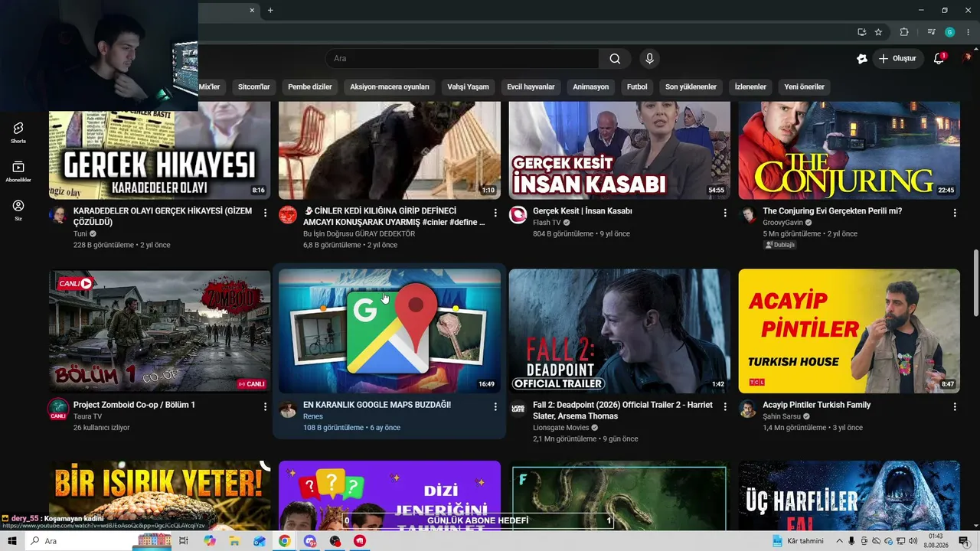This screenshot has width=980, height=551.
Task: Open Bu İşin Doğrusu channel avatar
Action: click(x=288, y=214)
